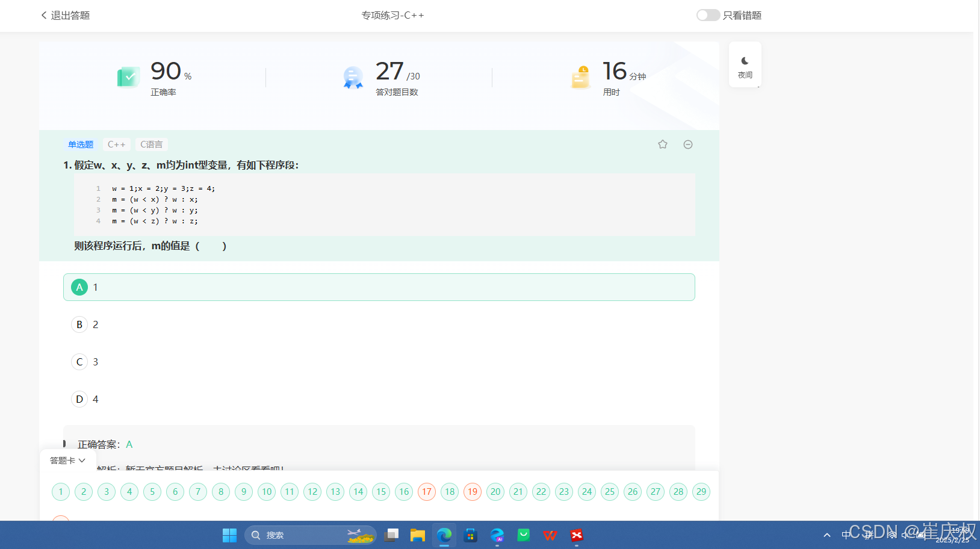980x549 pixels.
Task: Click the circled minus icon beside the star
Action: 688,144
